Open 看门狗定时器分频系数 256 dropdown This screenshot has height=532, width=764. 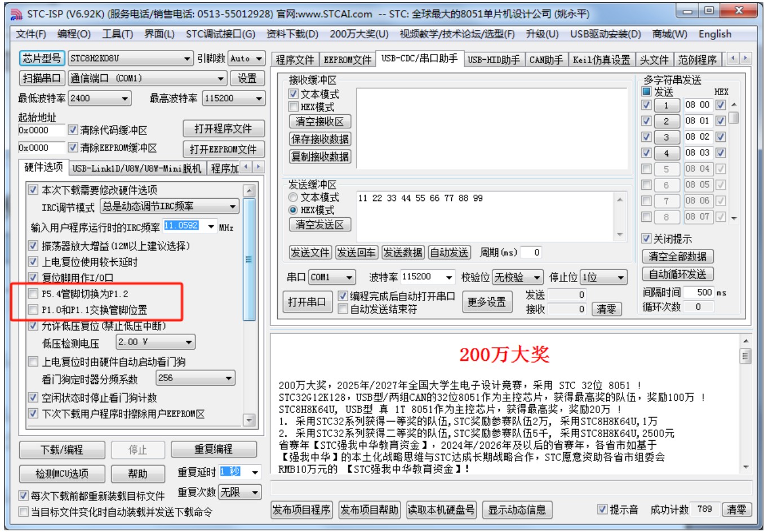(x=229, y=378)
